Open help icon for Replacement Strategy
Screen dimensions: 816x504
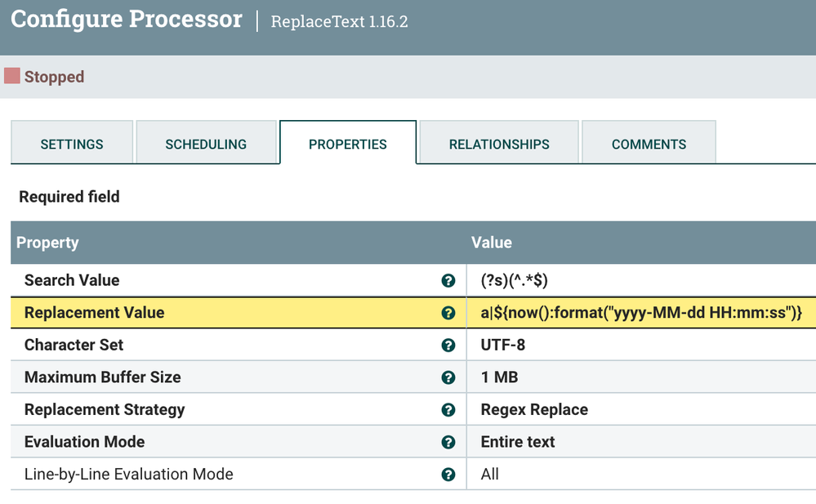(448, 410)
